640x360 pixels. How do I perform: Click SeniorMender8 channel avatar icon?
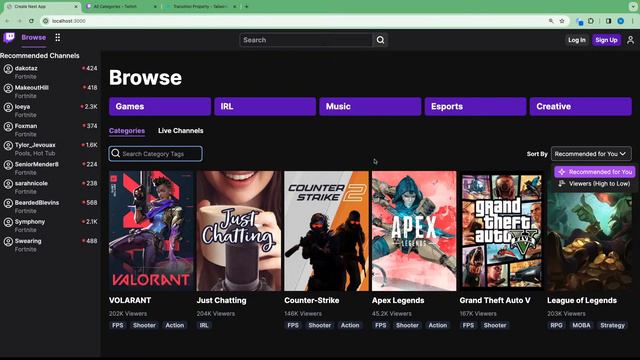pos(8,165)
